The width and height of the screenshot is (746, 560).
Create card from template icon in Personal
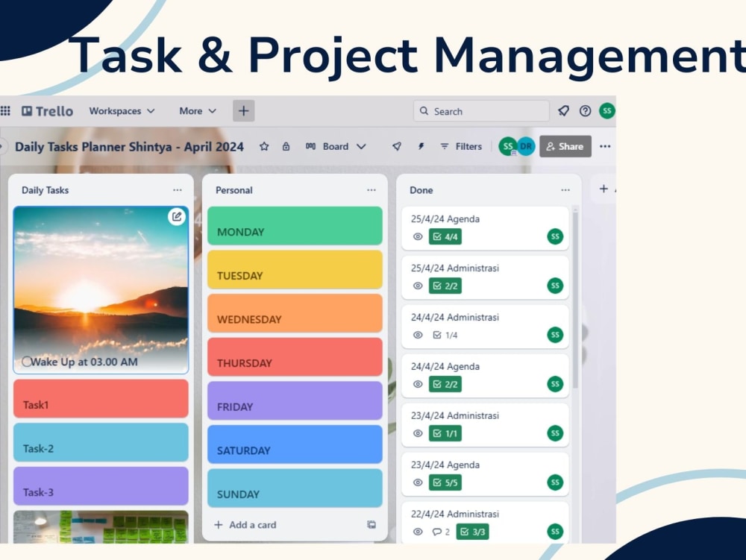click(371, 525)
